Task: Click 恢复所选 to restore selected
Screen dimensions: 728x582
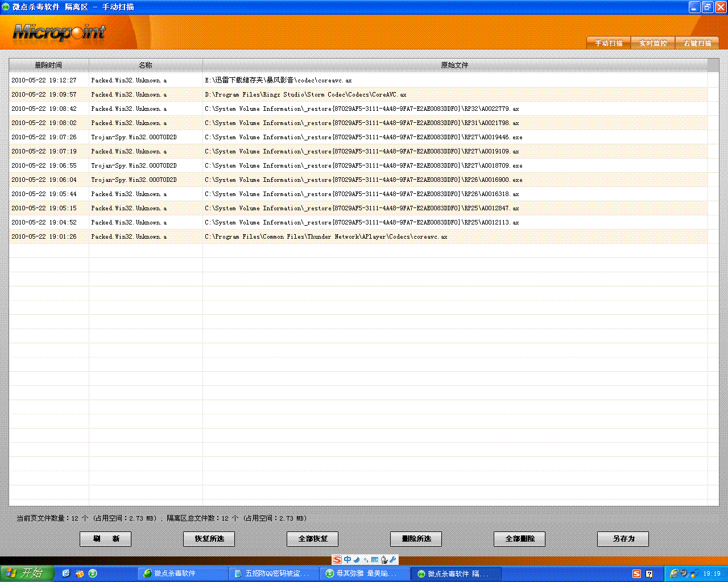Action: (x=209, y=539)
